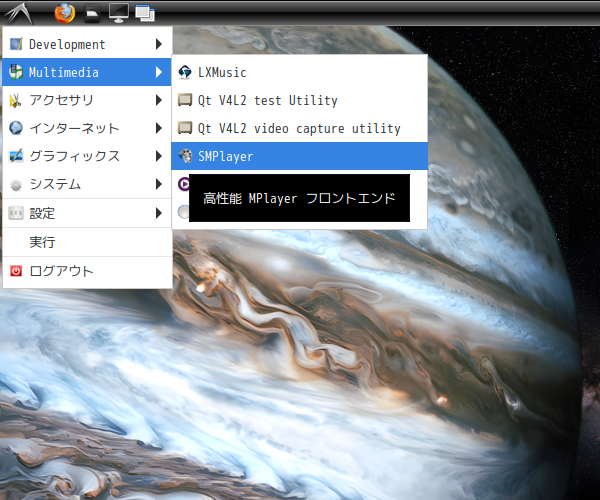
Task: Click the Qt V4L2 test Utility icon
Action: (185, 100)
